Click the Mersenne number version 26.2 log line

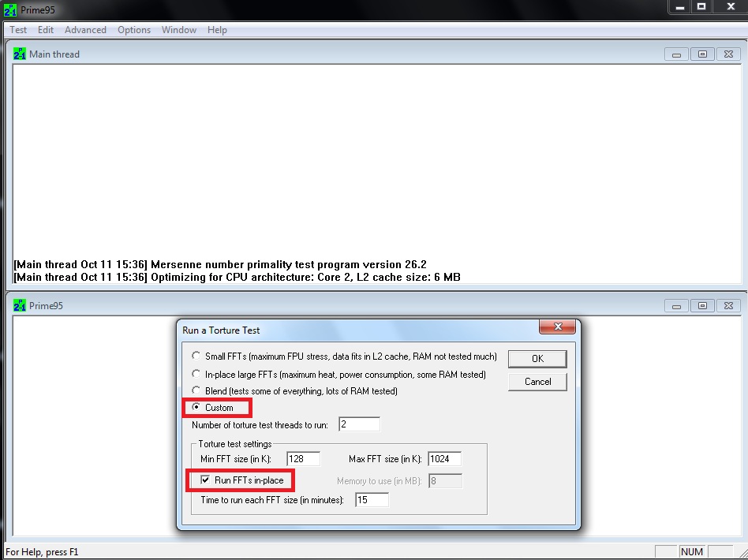click(x=220, y=265)
